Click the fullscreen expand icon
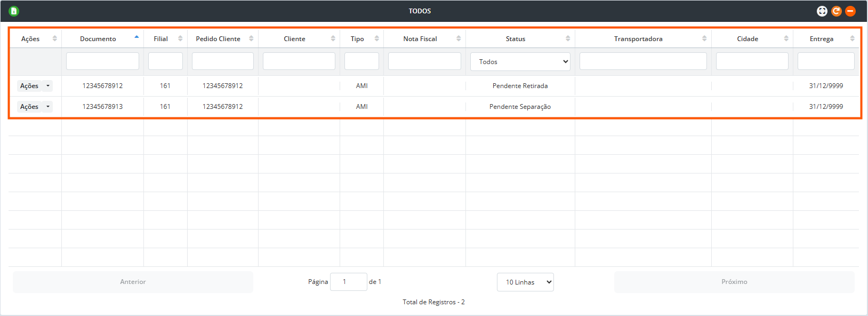The height and width of the screenshot is (316, 868). [822, 11]
